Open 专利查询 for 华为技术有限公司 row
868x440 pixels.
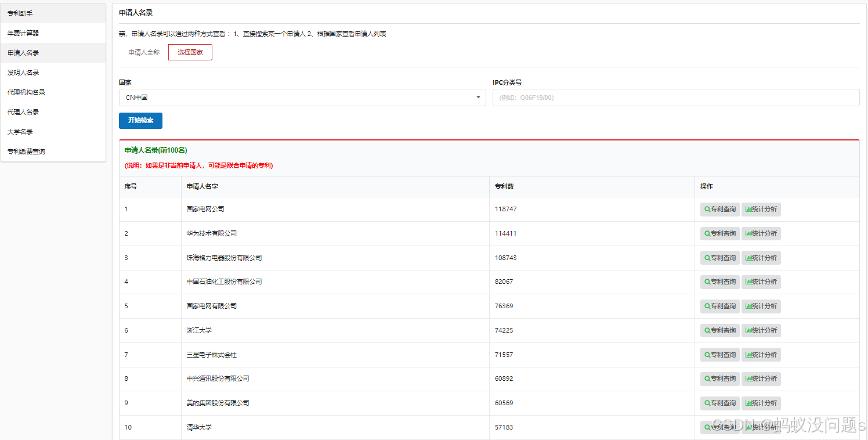point(719,233)
